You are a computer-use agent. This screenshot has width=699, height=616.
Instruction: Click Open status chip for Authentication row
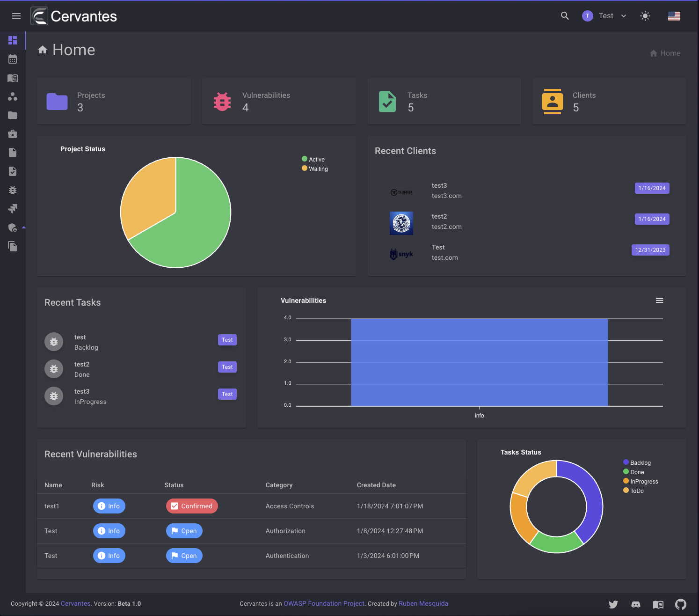point(184,556)
